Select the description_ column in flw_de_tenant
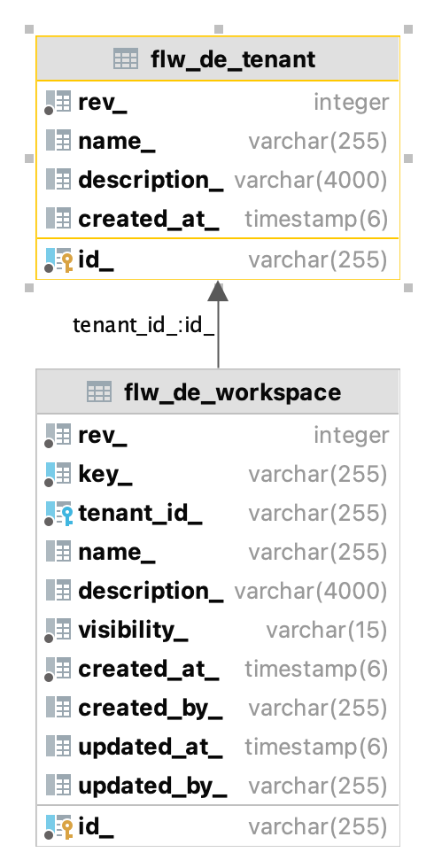434x868 pixels. pyautogui.click(x=218, y=180)
